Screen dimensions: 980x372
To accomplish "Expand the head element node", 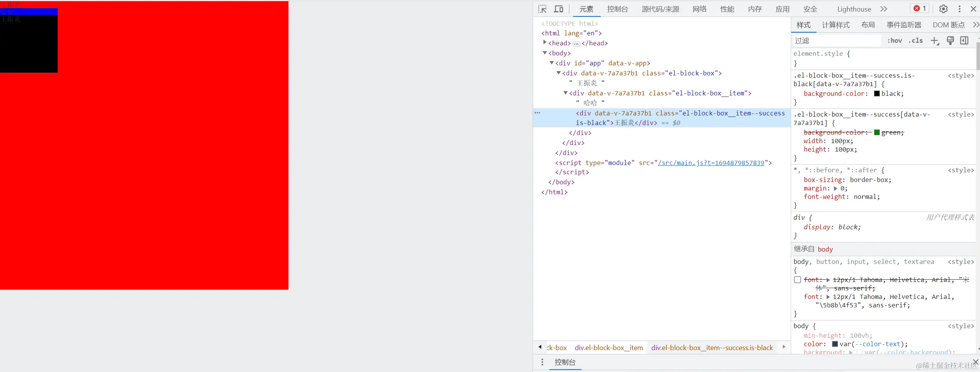I will 545,42.
